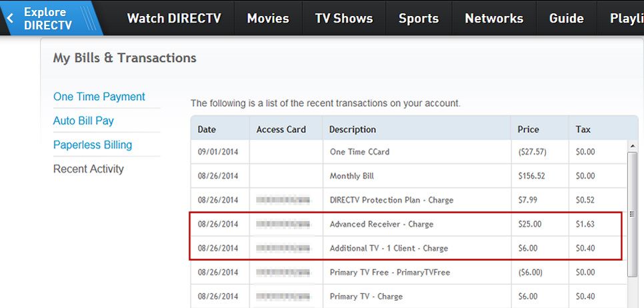Open the Watch DIRECTV menu
The image size is (644, 308).
[x=174, y=19]
